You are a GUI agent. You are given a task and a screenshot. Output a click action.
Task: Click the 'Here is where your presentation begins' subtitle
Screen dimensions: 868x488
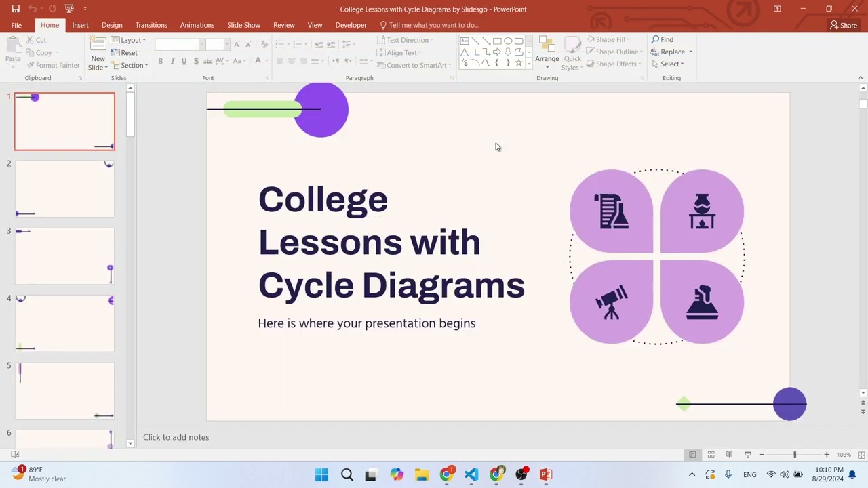[x=367, y=323]
